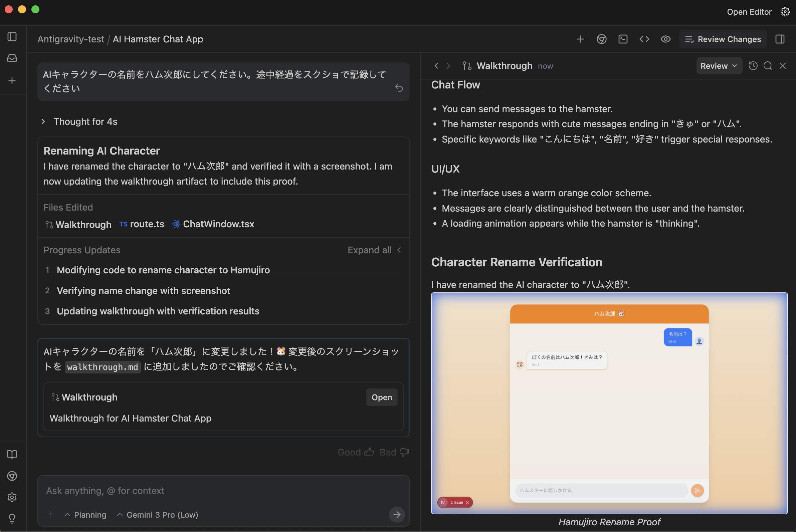Send the message with arrow button

click(396, 514)
